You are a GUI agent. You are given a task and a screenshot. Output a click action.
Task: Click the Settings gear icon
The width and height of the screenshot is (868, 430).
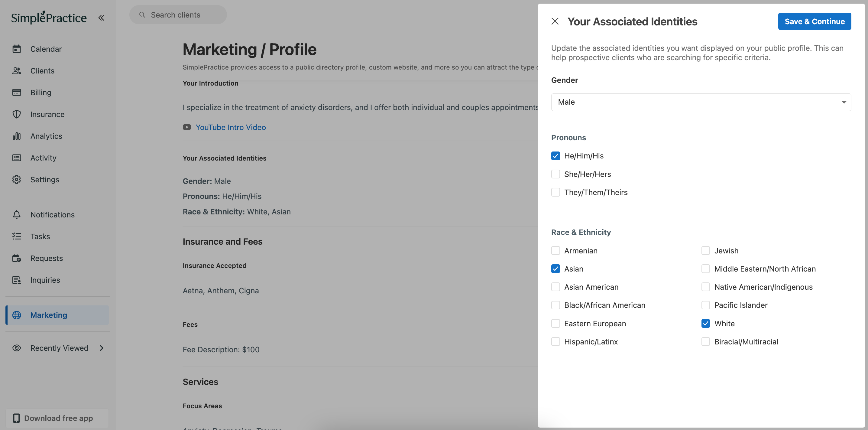17,179
